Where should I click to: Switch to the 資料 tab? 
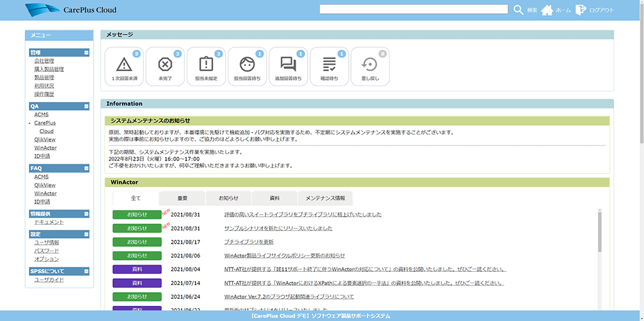point(274,198)
